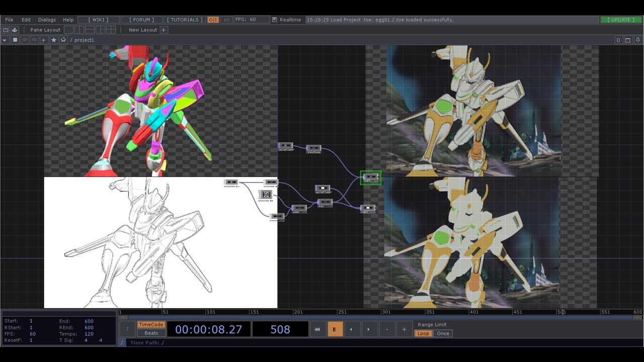
Task: Open the FORUM link button
Action: (x=141, y=20)
